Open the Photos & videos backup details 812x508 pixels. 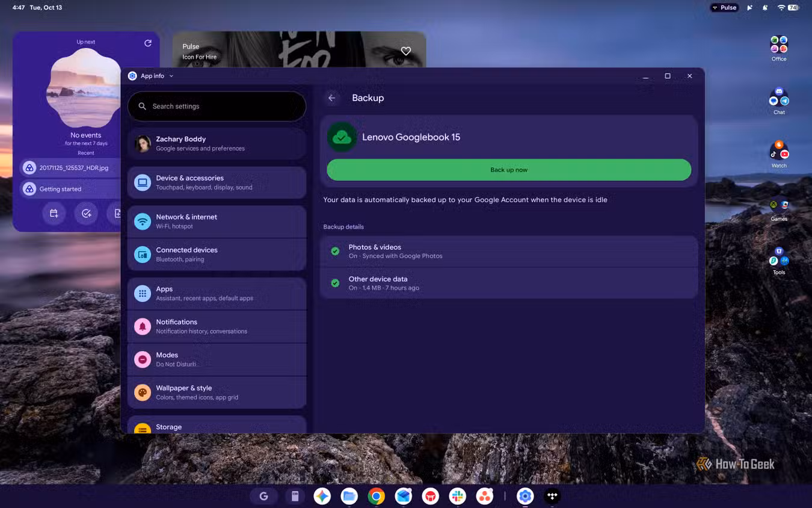pyautogui.click(x=509, y=251)
